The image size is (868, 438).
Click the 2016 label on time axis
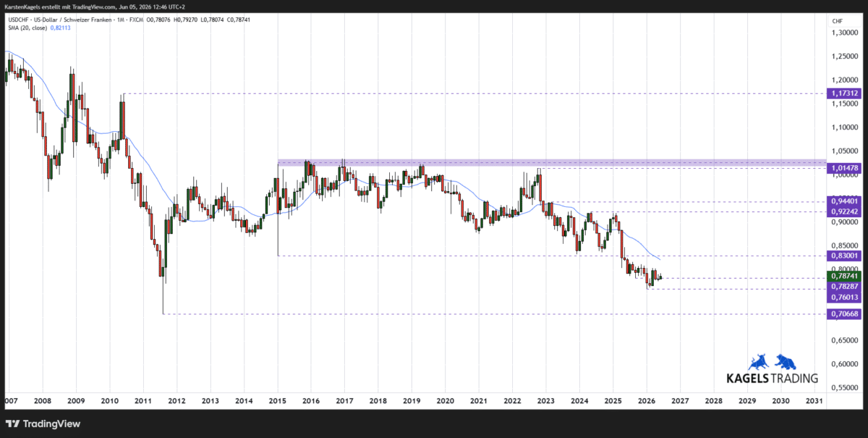click(x=311, y=400)
